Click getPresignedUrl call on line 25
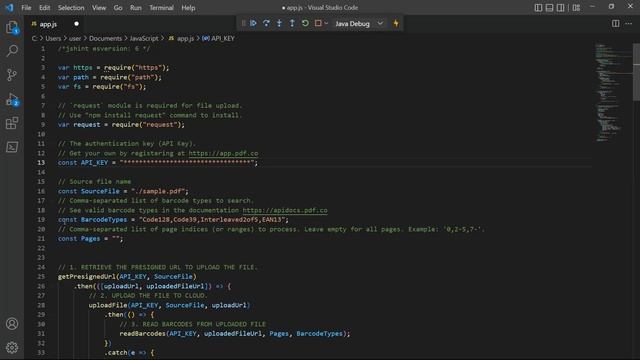This screenshot has width=640, height=360. pos(87,277)
